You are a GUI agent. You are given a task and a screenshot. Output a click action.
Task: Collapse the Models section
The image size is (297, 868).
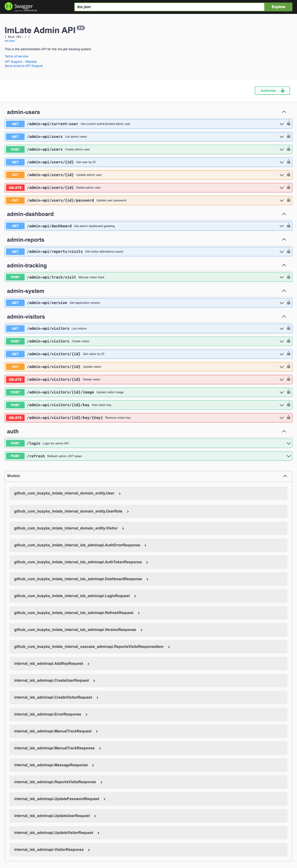click(285, 476)
